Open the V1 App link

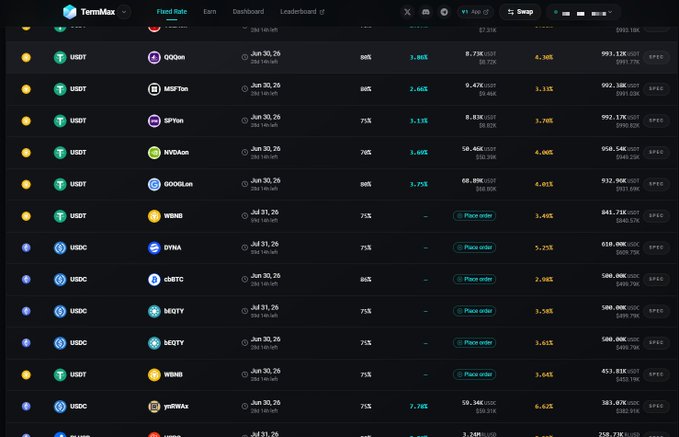pos(475,12)
